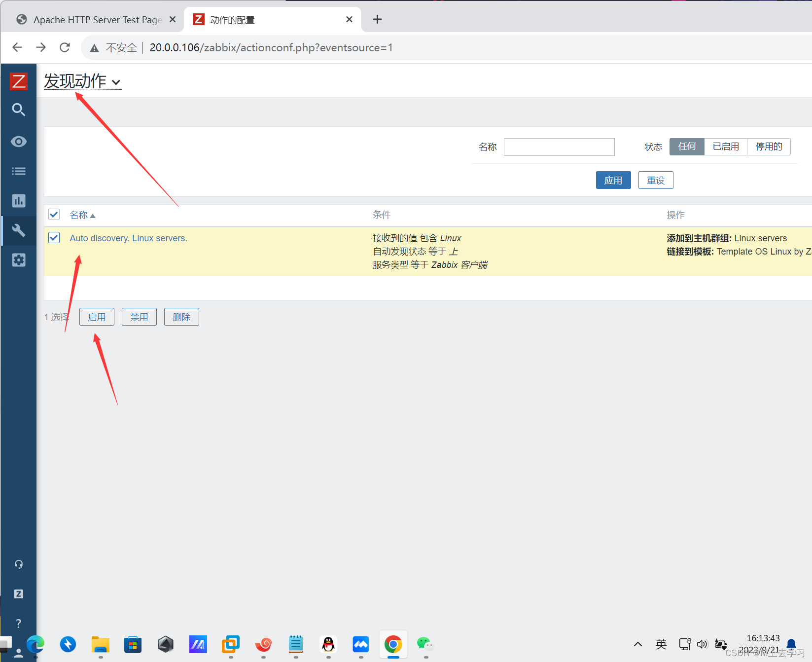812x662 pixels.
Task: Click the 禁用 button
Action: 139,317
